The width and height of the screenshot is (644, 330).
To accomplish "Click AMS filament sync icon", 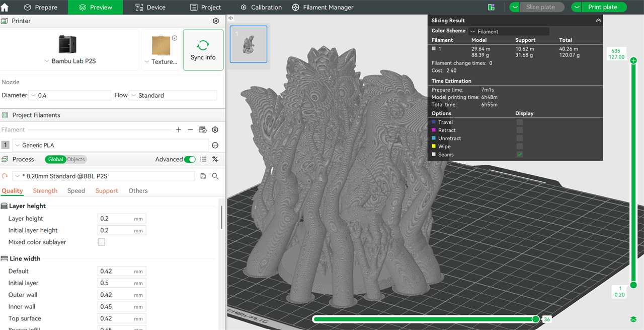I will [x=203, y=130].
